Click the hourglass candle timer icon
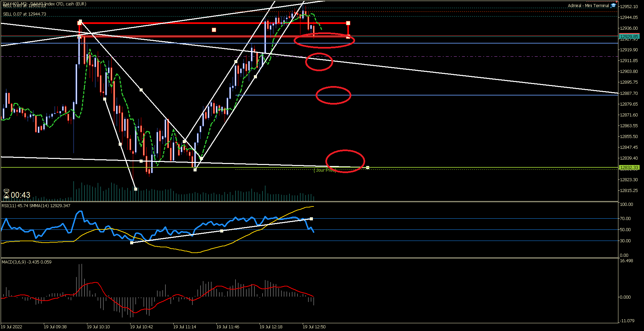Viewport: 644px width, 331px height. 6,194
